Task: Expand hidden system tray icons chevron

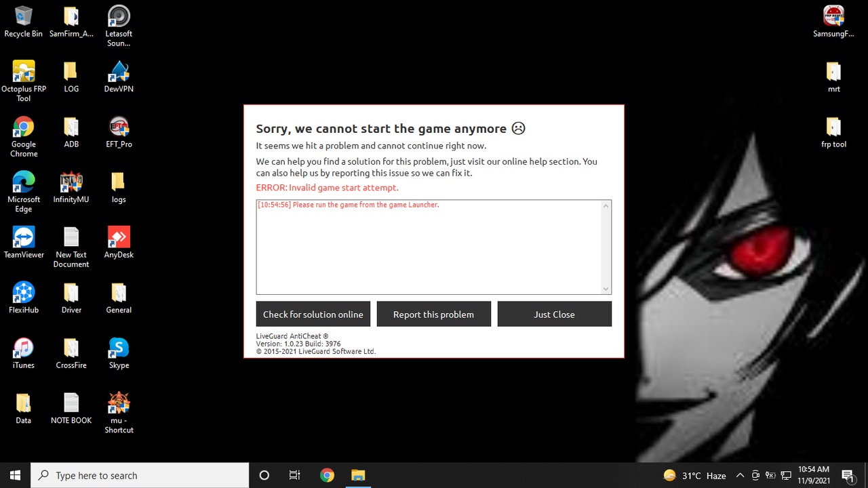Action: tap(741, 475)
